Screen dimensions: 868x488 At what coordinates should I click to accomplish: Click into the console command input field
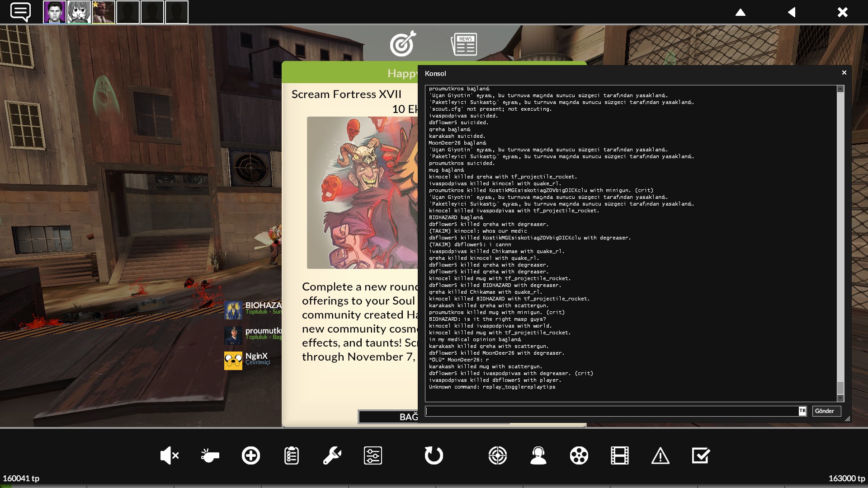tap(611, 411)
